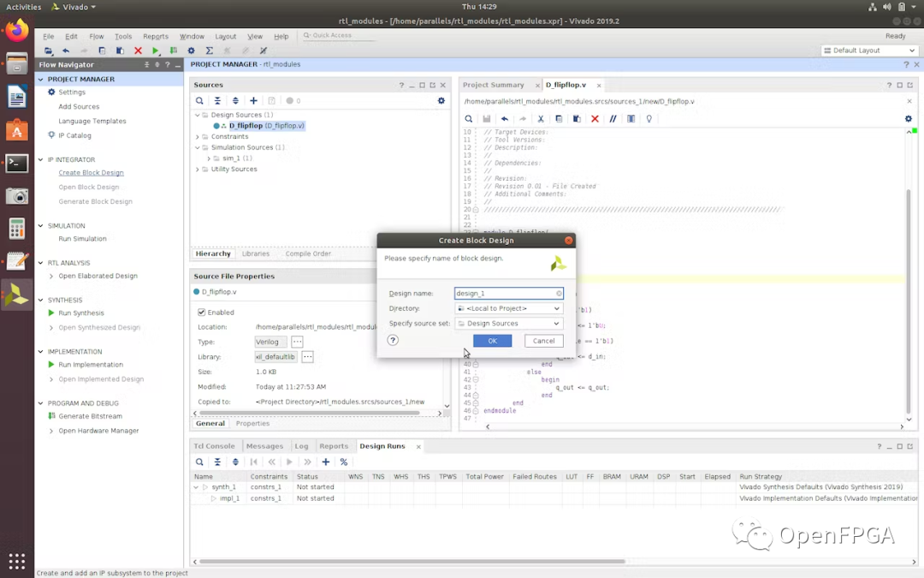
Task: Switch to the Tcl Console tab
Action: tap(214, 446)
